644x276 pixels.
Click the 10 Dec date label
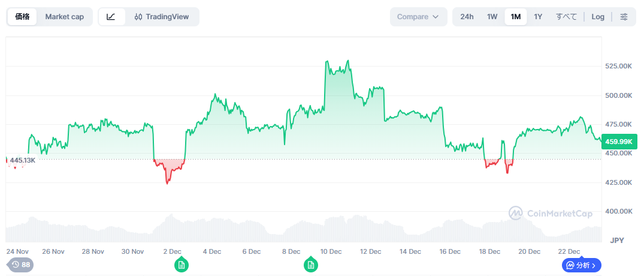(x=331, y=251)
